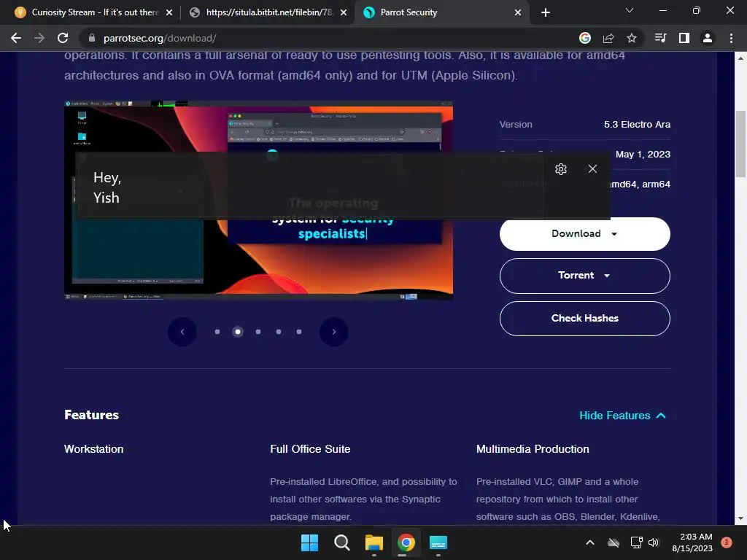The height and width of the screenshot is (560, 747).
Task: Toggle the browser side panel
Action: 684,38
